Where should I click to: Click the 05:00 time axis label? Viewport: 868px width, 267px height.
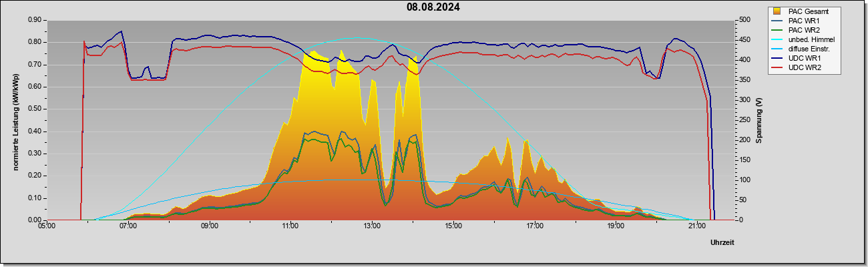coord(47,227)
